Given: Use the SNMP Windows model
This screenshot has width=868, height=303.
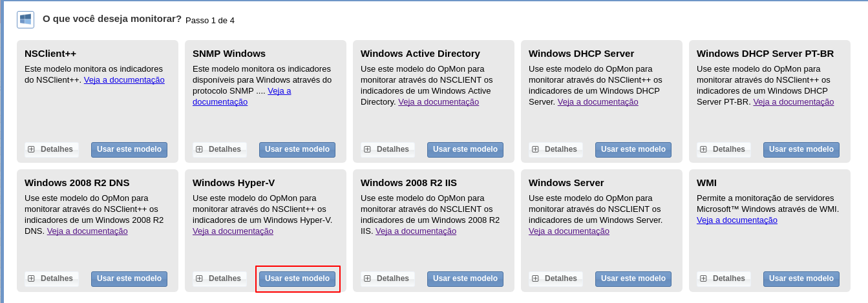Looking at the screenshot, I should point(297,149).
